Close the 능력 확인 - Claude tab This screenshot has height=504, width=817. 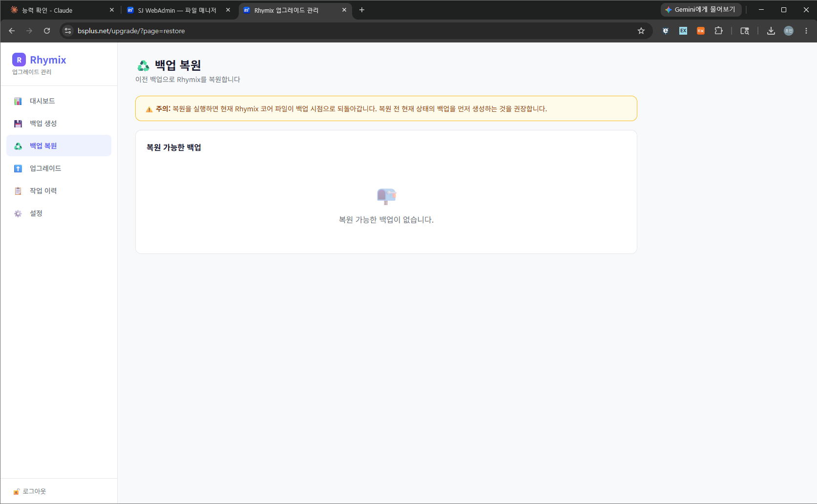(112, 10)
